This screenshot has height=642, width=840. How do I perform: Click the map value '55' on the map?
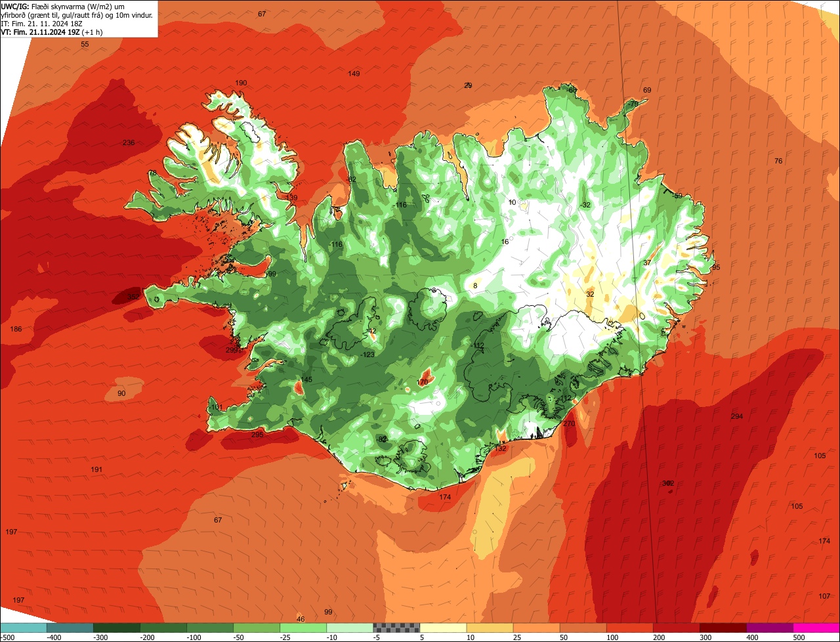85,44
